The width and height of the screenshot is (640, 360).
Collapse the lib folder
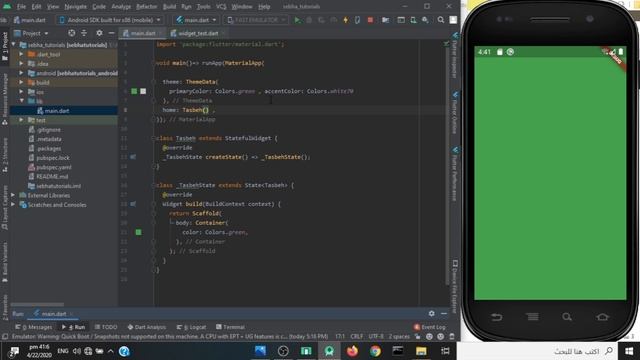(21, 100)
